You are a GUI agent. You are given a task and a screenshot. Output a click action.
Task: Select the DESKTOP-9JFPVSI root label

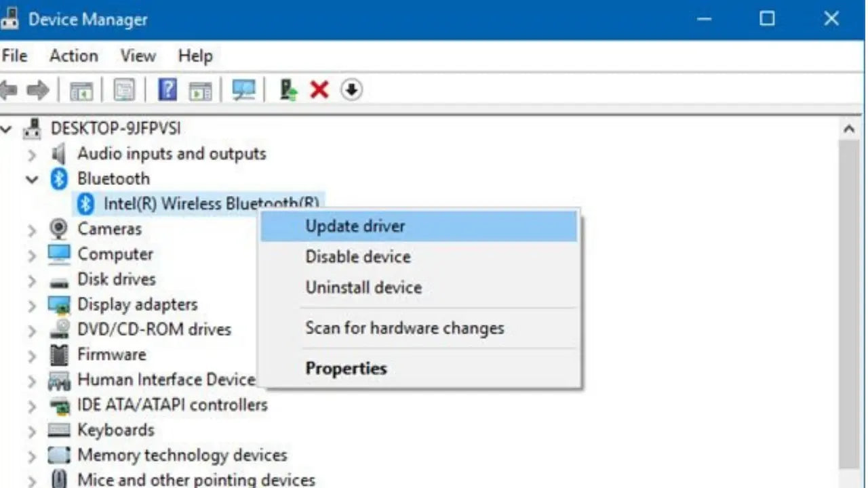point(115,128)
